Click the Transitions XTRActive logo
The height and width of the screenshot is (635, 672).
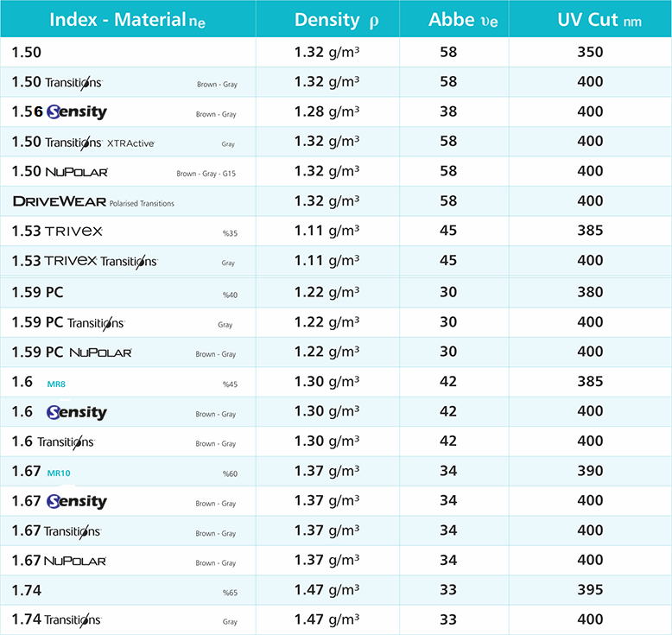click(99, 143)
